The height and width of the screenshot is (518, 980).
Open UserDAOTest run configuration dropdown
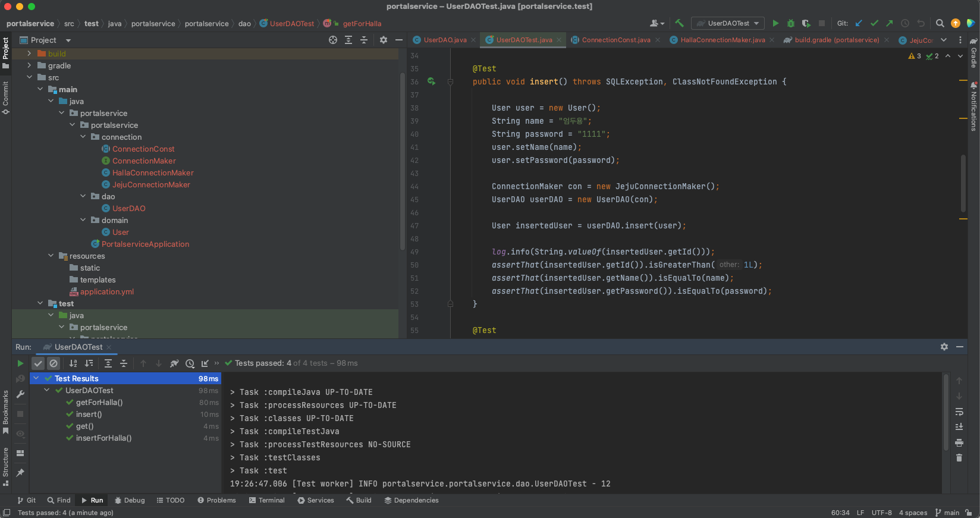coord(728,23)
